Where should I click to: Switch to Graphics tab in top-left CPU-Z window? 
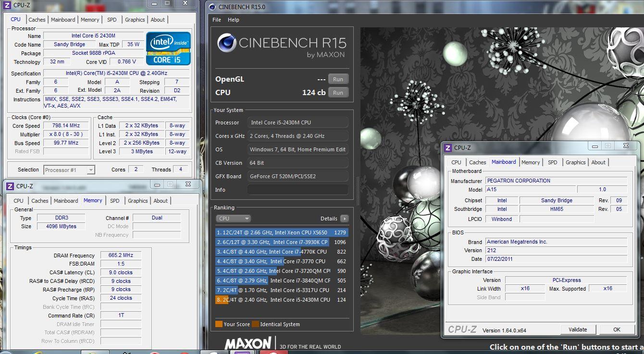[135, 20]
